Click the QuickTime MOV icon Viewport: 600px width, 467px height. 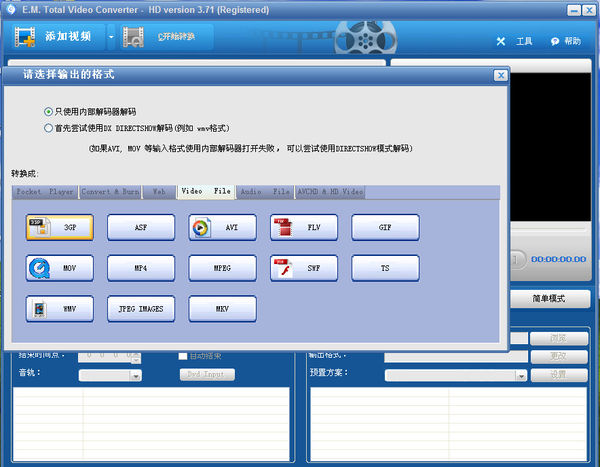pyautogui.click(x=39, y=268)
